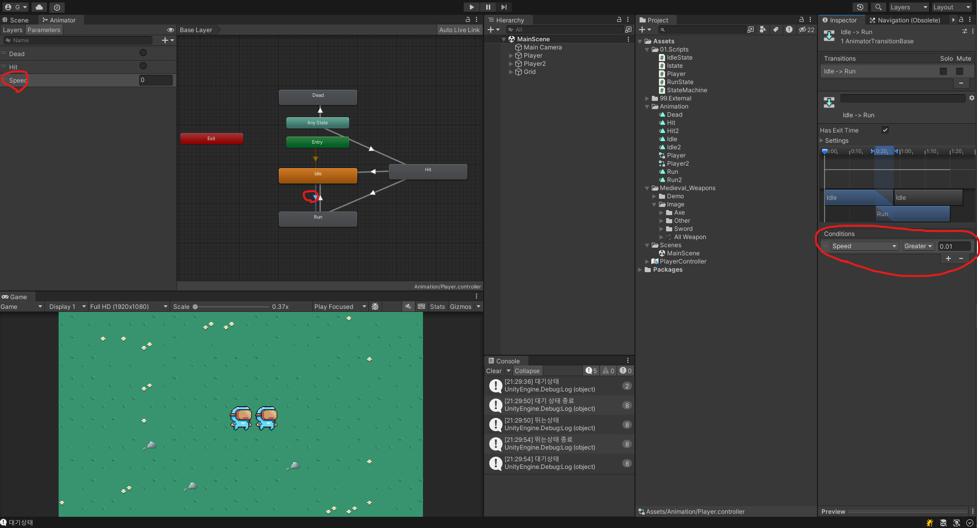Screen dimensions: 980x528
Task: Toggle hidden packages visibility count 22
Action: pyautogui.click(x=807, y=30)
